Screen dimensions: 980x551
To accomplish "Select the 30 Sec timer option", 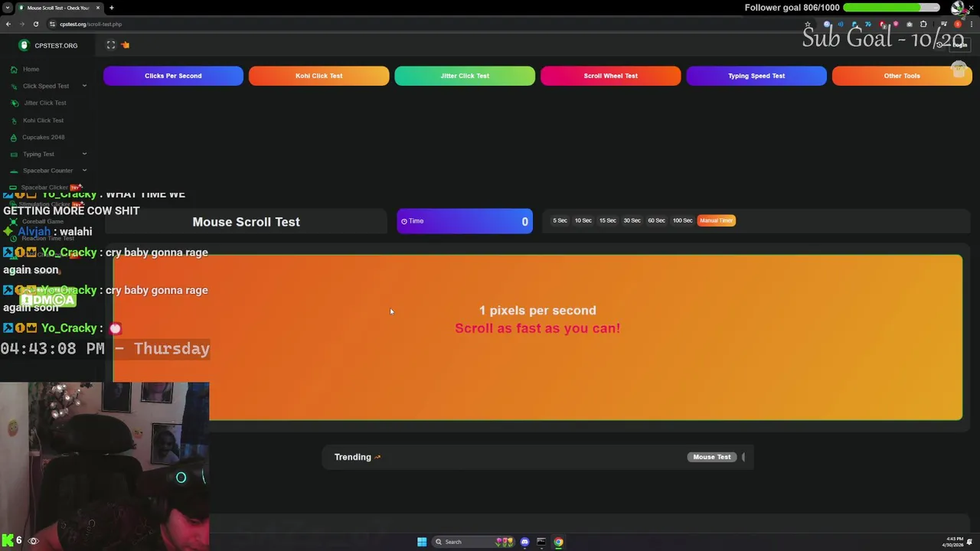I will [x=632, y=220].
